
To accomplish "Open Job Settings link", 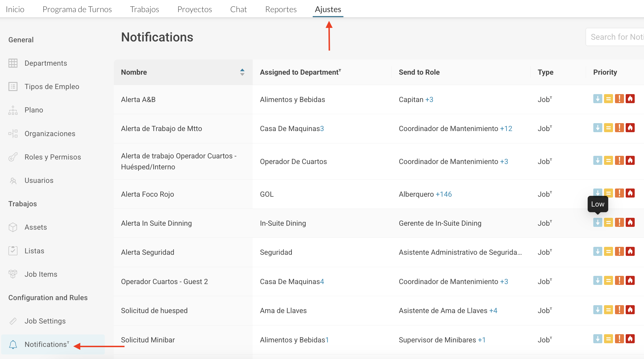I will pos(45,321).
